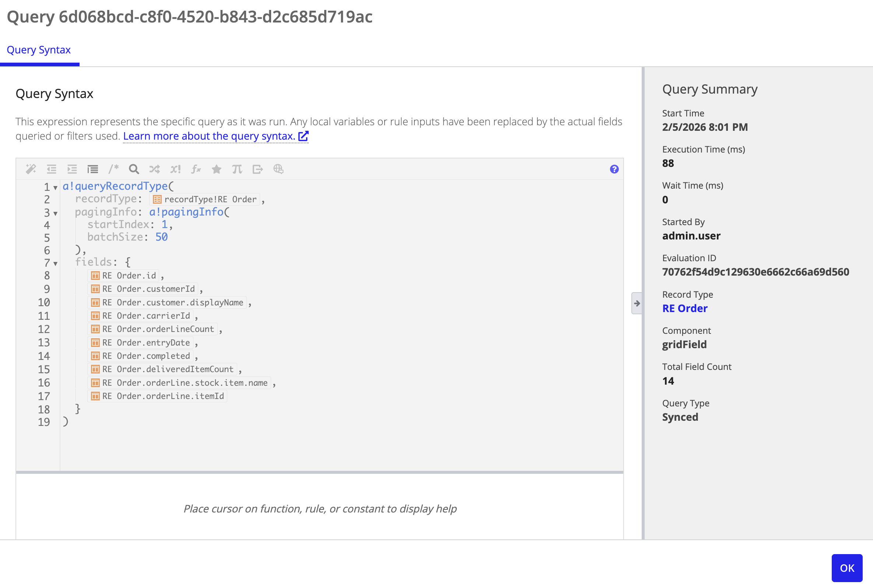Viewport: 873px width, 588px height.
Task: Click the globe icon in the toolbar
Action: (x=278, y=169)
